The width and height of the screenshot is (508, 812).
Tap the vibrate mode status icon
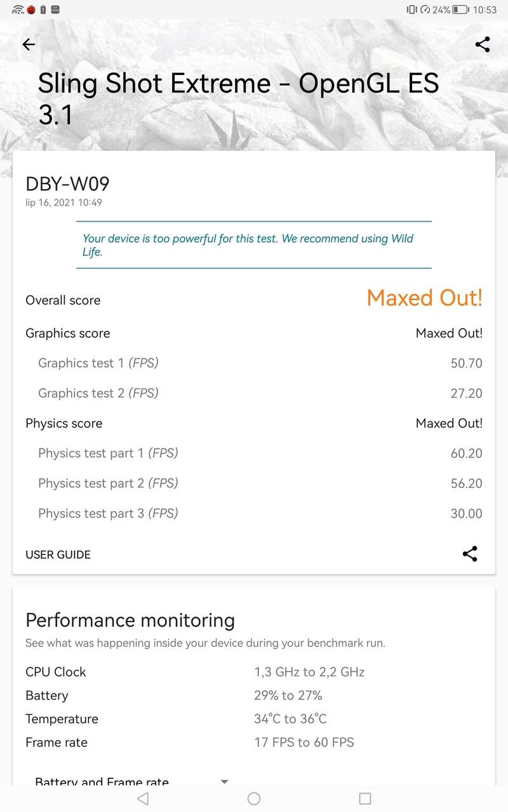pyautogui.click(x=411, y=10)
